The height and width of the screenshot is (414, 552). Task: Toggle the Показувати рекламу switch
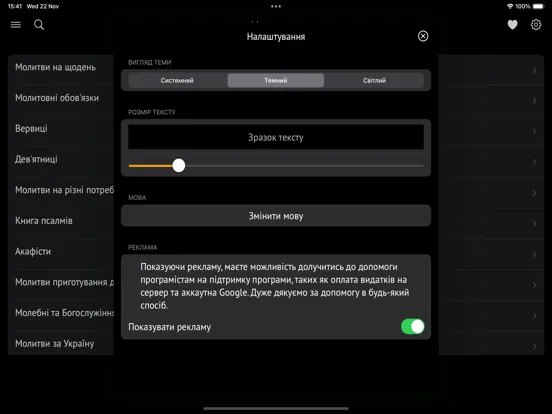tap(412, 326)
